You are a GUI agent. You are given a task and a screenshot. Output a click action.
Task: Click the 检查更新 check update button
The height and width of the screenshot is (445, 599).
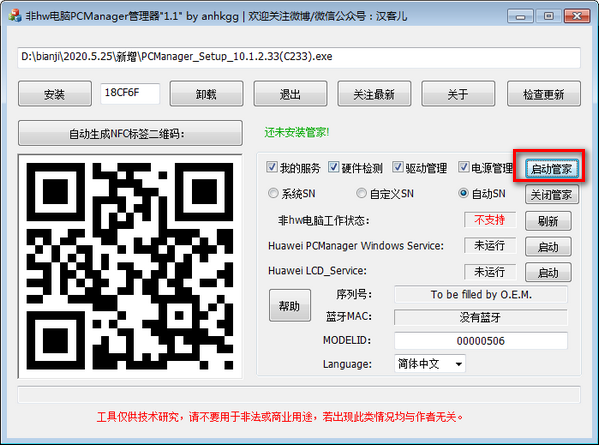(x=544, y=94)
